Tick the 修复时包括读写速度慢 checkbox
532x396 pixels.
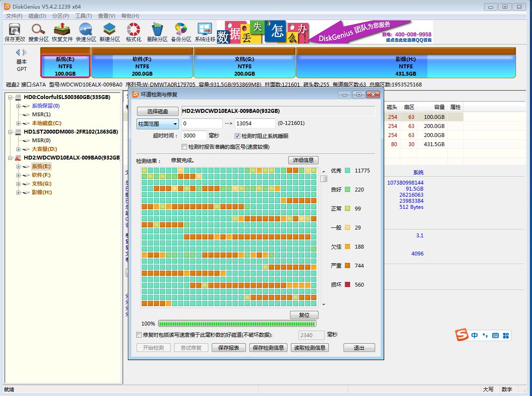[x=139, y=335]
